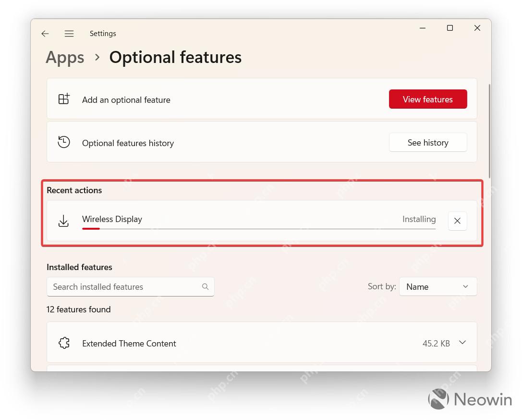Focus the Search installed features field
The width and height of the screenshot is (522, 420).
131,287
